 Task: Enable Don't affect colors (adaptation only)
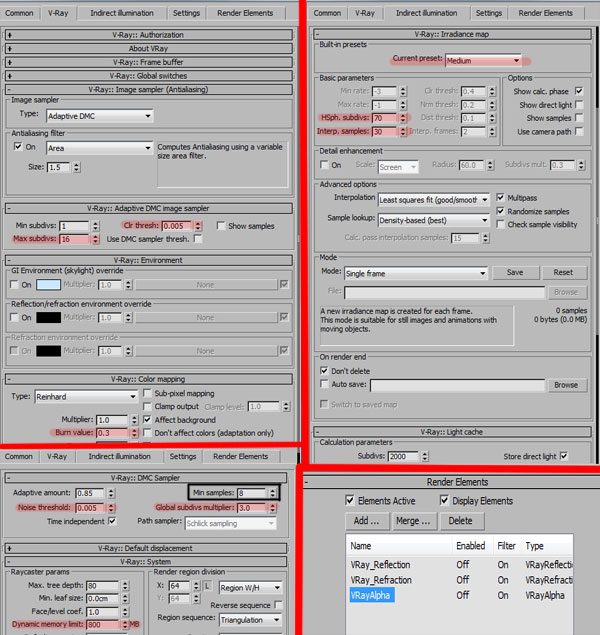click(x=147, y=433)
